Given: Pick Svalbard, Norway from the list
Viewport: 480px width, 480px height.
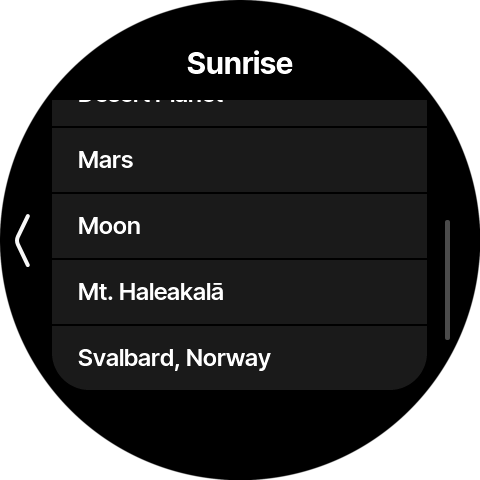Looking at the screenshot, I should coord(239,358).
